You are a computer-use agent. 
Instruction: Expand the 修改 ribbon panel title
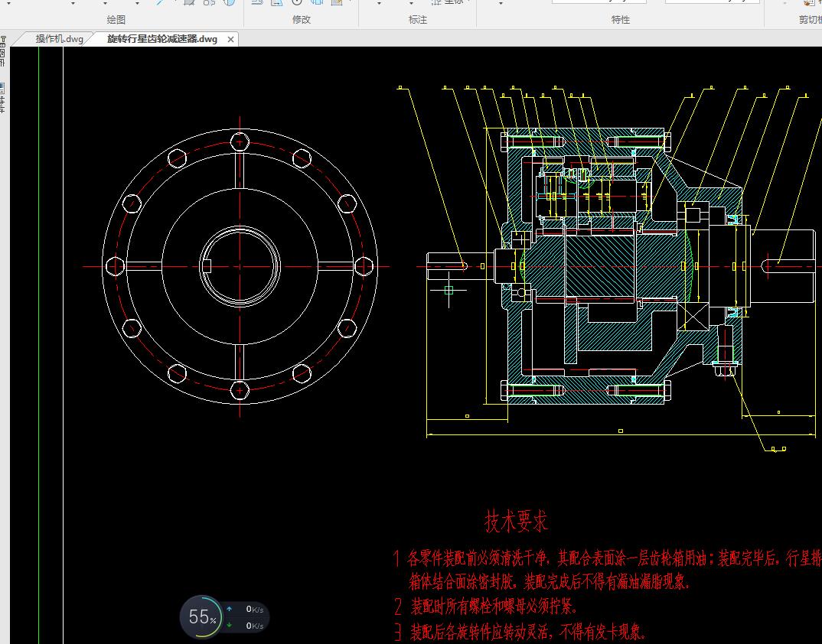[302, 19]
